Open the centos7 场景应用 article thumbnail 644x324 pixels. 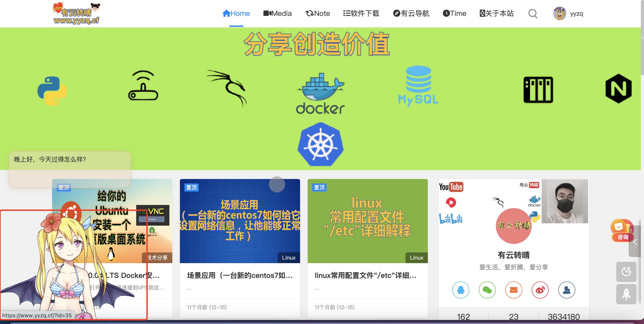pos(240,221)
